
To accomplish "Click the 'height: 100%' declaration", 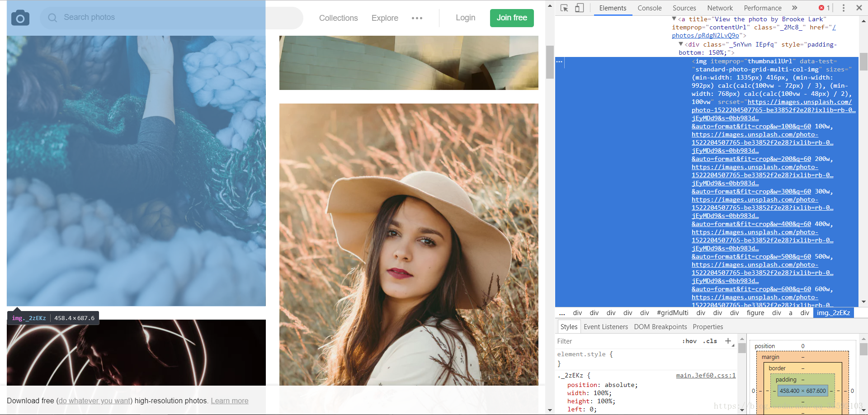I will click(591, 401).
